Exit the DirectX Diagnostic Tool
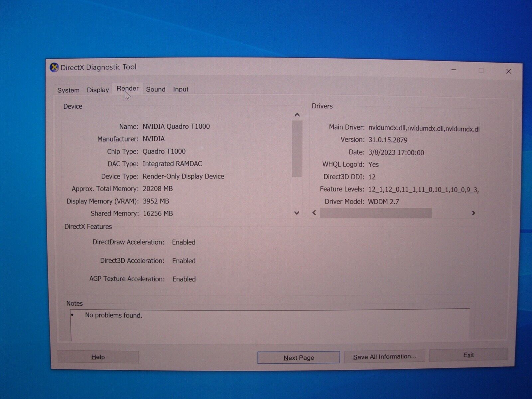The image size is (532, 399). pos(468,355)
